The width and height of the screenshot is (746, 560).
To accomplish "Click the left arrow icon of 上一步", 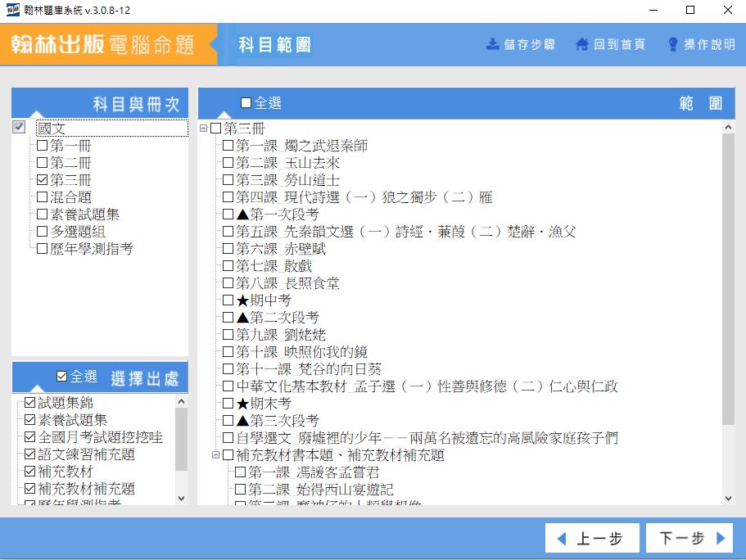I will [562, 539].
